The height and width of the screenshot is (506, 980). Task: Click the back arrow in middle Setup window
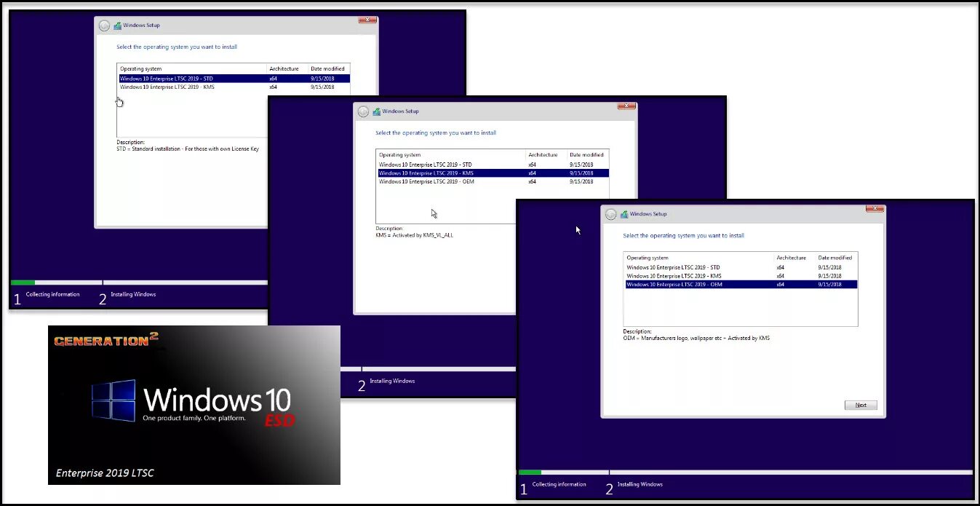tap(363, 111)
